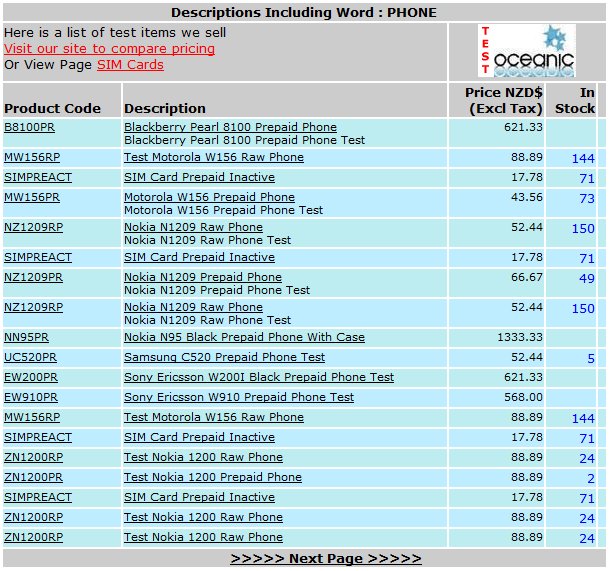Click stock count 2 for ZN1200PR

591,478
